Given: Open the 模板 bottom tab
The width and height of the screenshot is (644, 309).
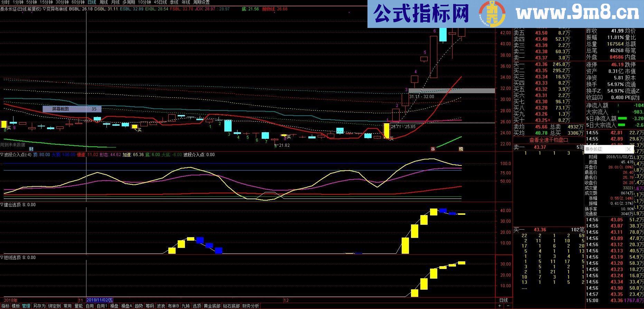Looking at the screenshot, I should (16, 306).
